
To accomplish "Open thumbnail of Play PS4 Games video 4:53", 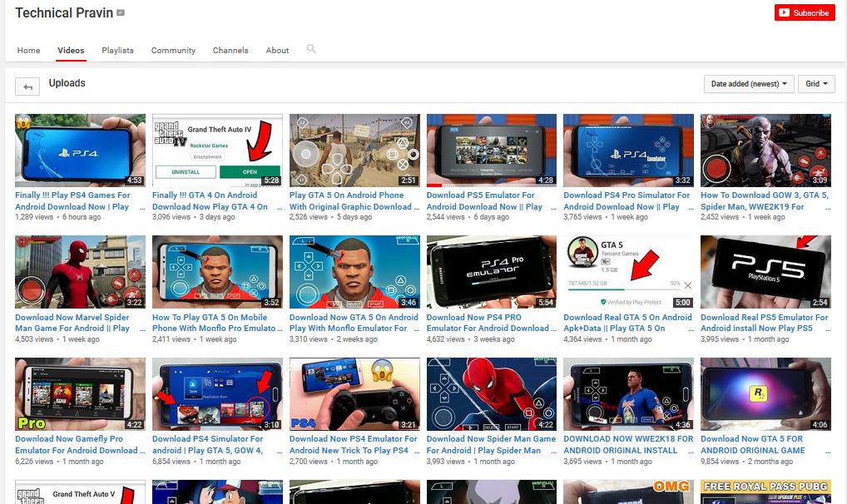I will pyautogui.click(x=80, y=151).
